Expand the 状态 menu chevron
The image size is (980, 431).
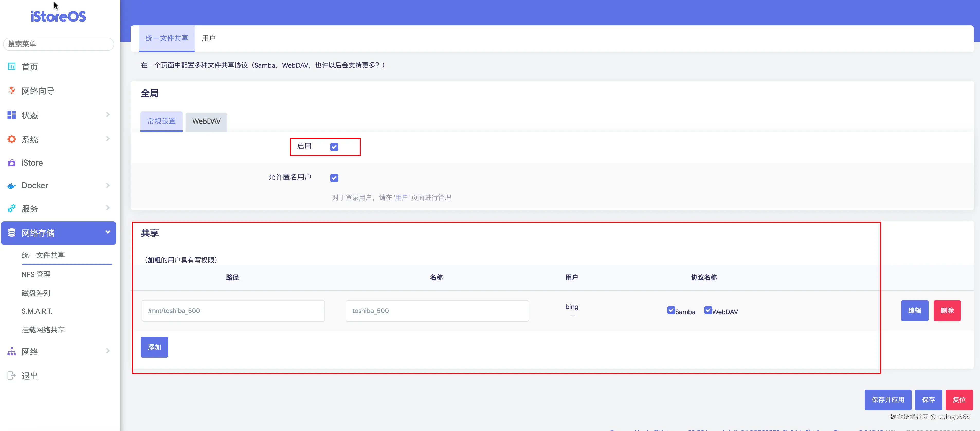pos(108,114)
